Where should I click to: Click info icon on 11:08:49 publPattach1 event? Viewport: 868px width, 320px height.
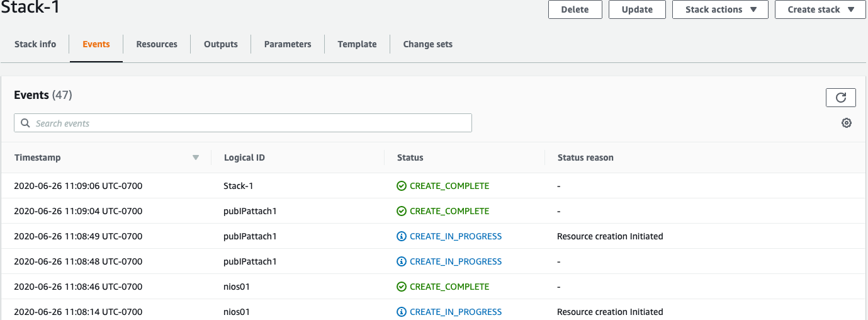402,236
